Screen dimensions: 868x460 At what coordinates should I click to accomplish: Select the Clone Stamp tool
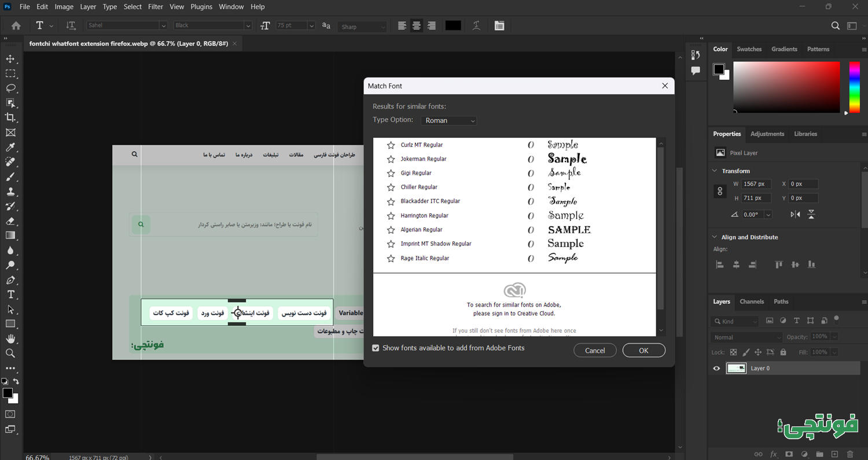(10, 192)
